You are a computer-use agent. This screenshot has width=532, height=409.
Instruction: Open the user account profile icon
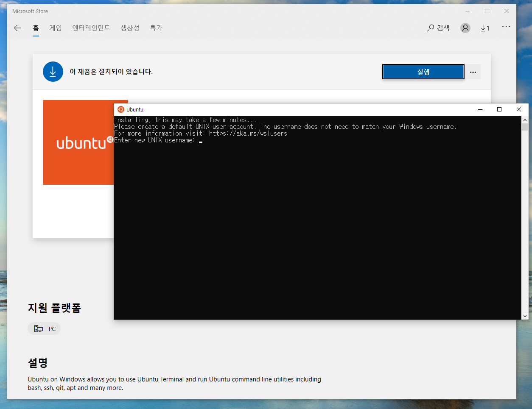[x=465, y=28]
